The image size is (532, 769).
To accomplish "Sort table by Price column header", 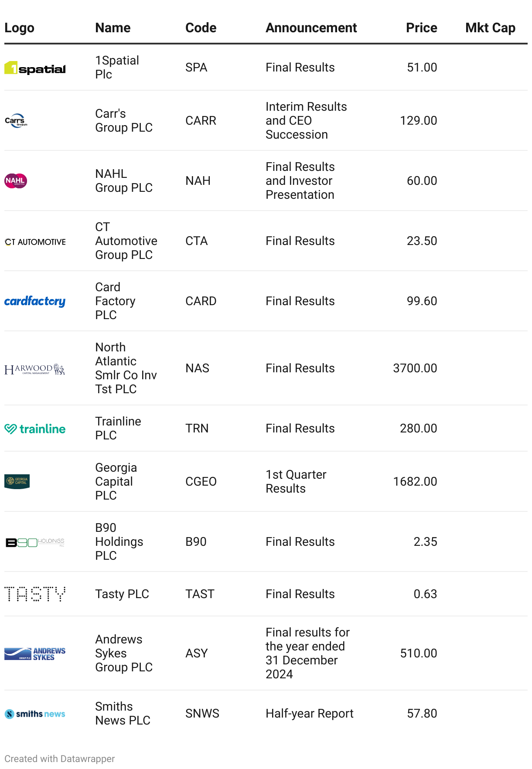I will [421, 28].
